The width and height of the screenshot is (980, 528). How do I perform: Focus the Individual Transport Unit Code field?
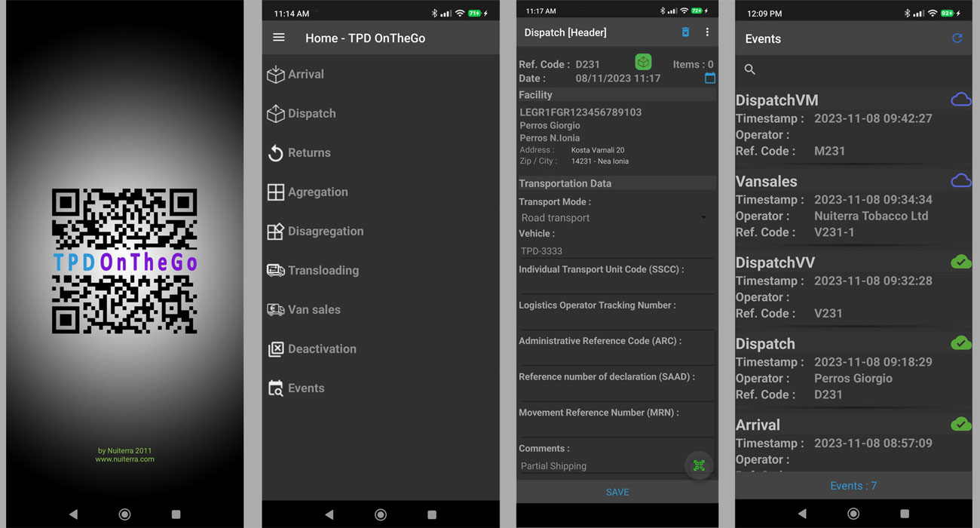pyautogui.click(x=616, y=286)
